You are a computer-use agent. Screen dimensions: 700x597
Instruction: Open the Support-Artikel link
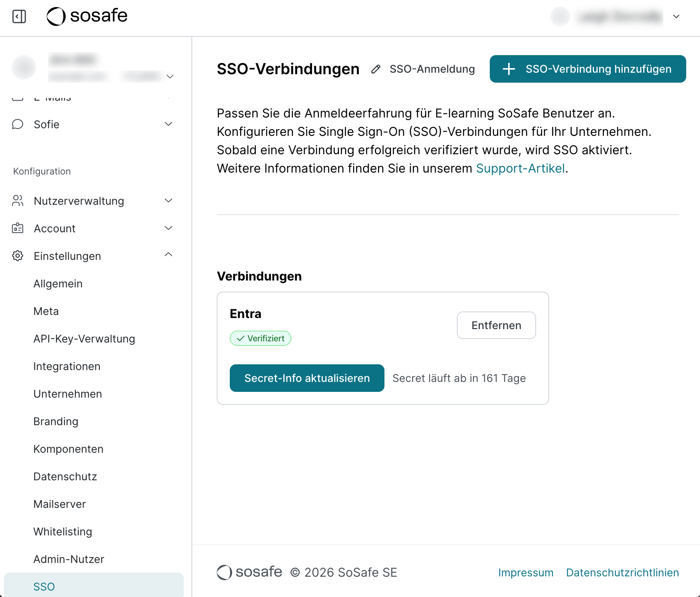(x=520, y=168)
